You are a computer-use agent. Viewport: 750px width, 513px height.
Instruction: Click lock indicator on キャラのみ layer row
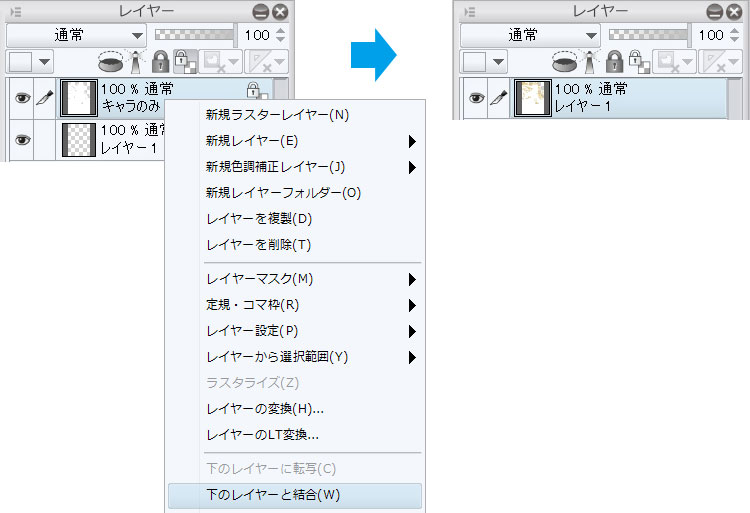click(255, 90)
